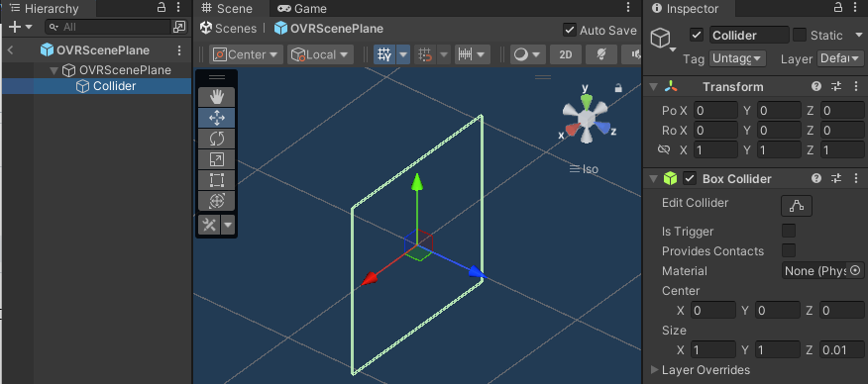Open Box Collider presets selector
868x384 pixels.
point(836,178)
